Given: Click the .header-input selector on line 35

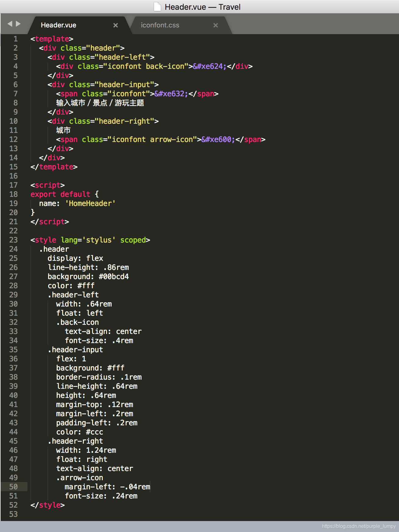Looking at the screenshot, I should tap(75, 350).
